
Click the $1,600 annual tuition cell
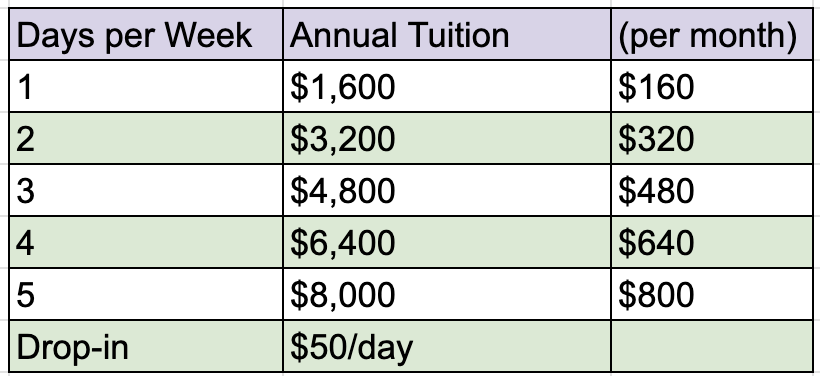point(447,86)
